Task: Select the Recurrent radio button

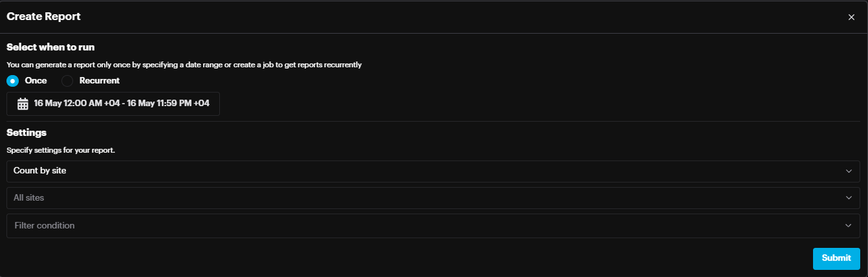Action: point(67,81)
